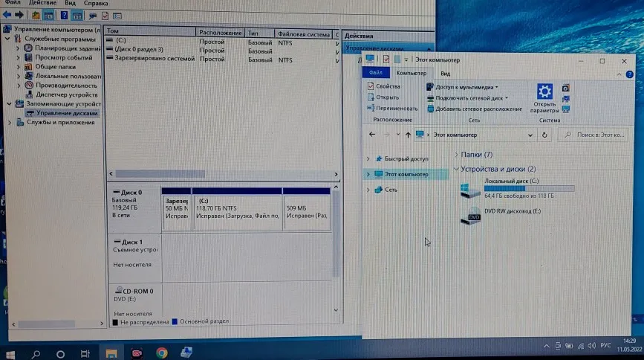
Task: Select Быстрый доступ in Explorer navigation pane
Action: point(406,158)
